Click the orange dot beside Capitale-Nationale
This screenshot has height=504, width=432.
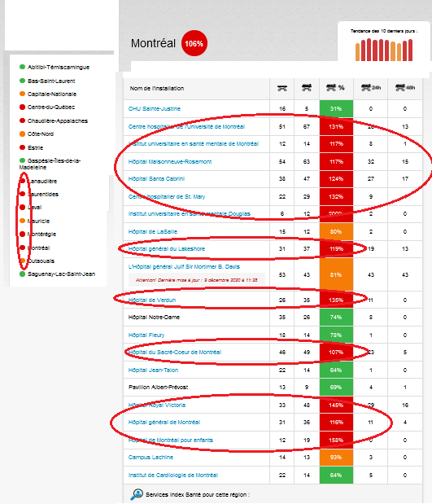click(22, 94)
